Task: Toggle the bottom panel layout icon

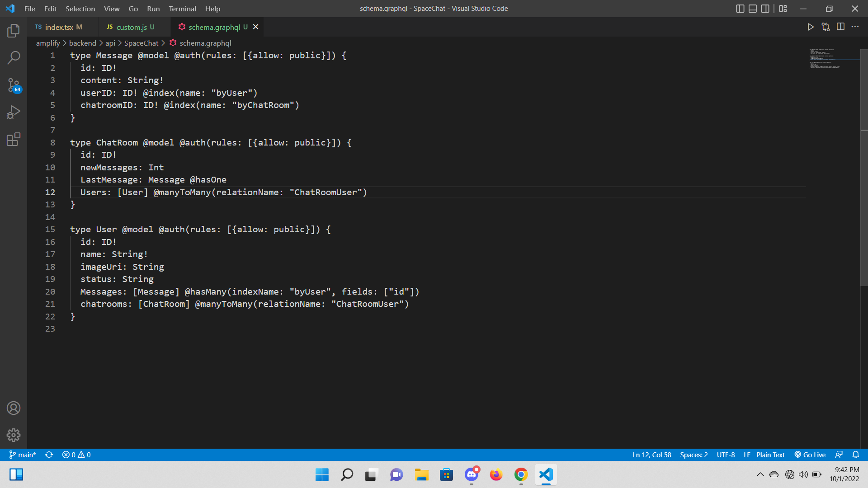Action: [753, 9]
